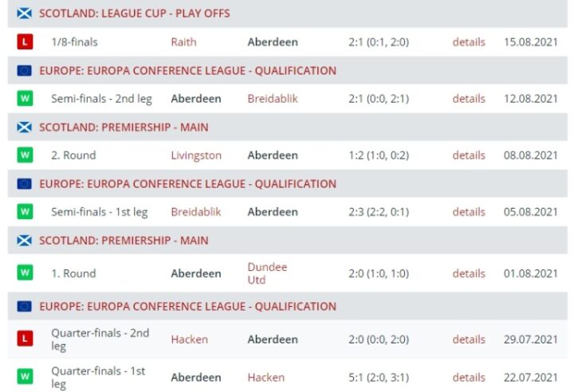Open details for the 22.07.2021 Hacken match
Image resolution: width=574 pixels, height=392 pixels.
469,378
